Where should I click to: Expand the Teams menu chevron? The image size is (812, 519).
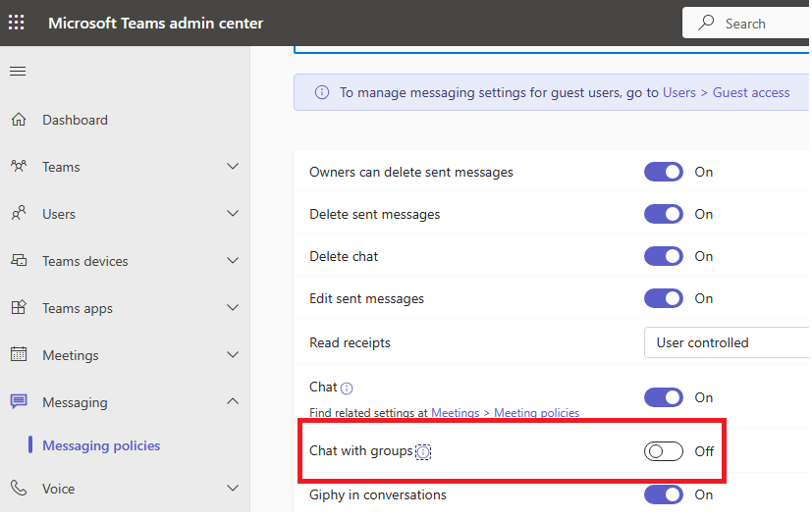pos(233,167)
